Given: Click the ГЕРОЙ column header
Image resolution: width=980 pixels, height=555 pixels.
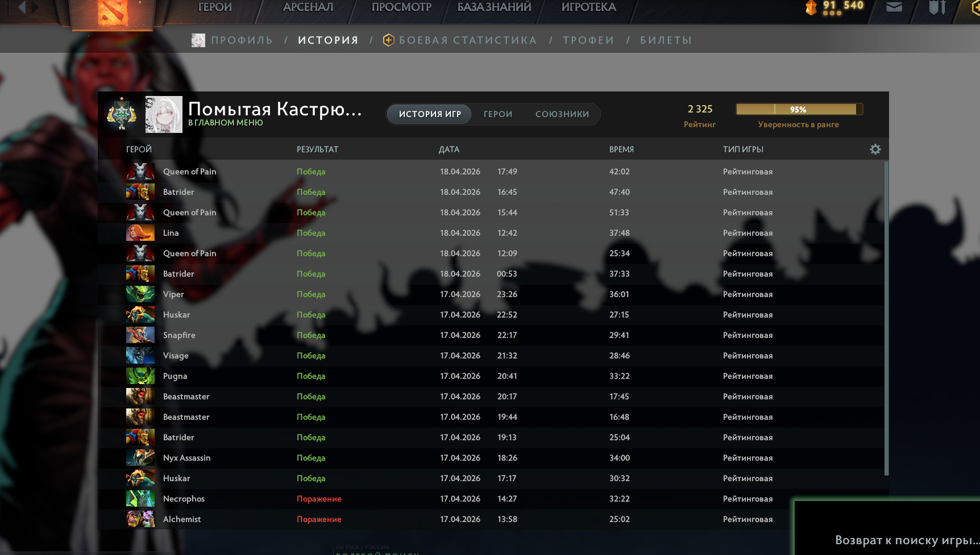Looking at the screenshot, I should point(139,149).
